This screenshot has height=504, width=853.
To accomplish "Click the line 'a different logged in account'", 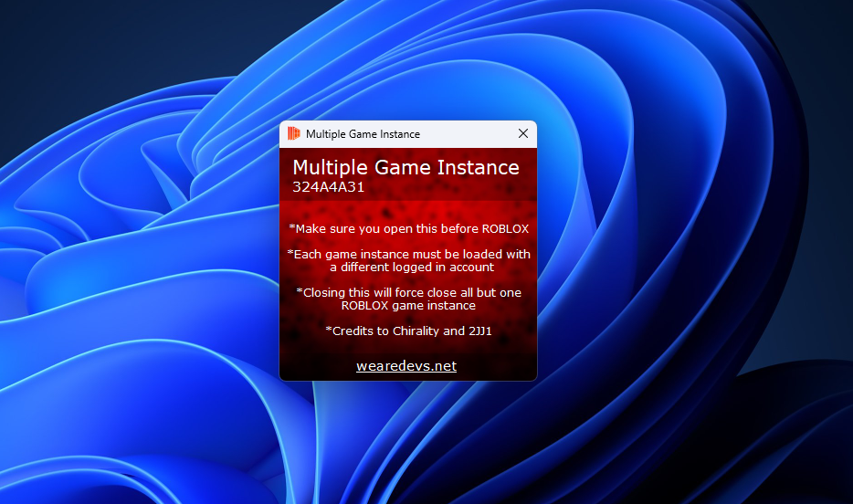I will coord(412,267).
